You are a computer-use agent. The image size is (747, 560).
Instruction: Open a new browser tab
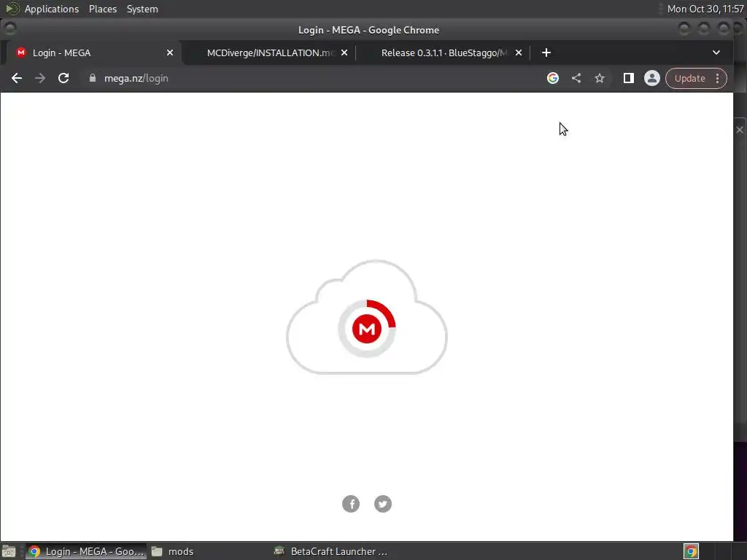546,52
